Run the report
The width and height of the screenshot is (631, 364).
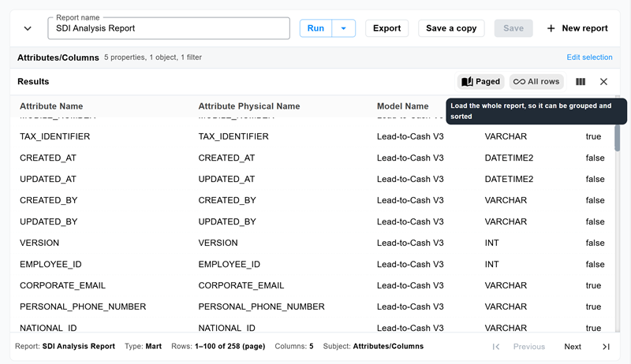(316, 28)
